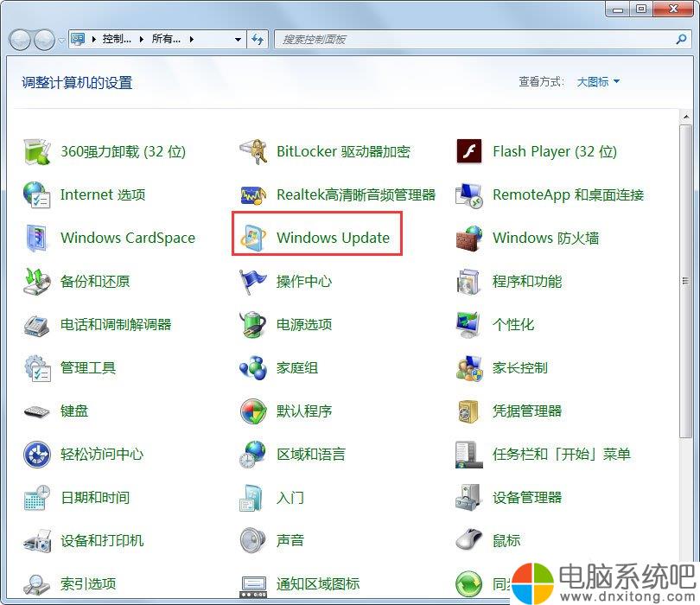Viewport: 700px width, 605px height.
Task: Open the 个性化 monitor icon
Action: (x=469, y=325)
